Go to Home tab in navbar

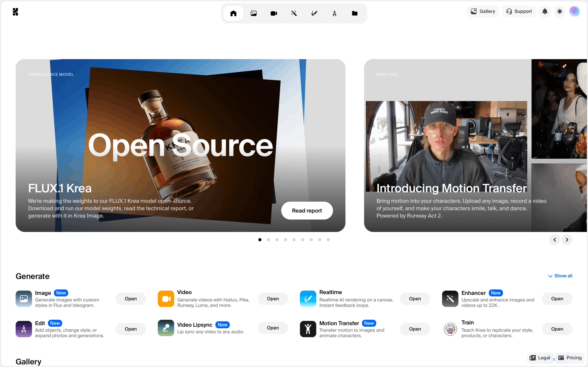233,13
